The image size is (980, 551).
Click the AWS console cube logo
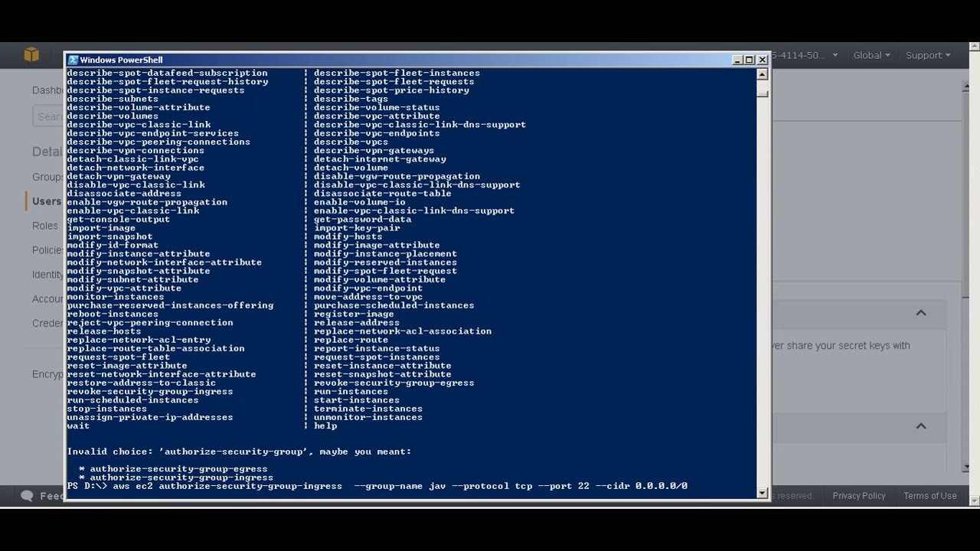31,54
